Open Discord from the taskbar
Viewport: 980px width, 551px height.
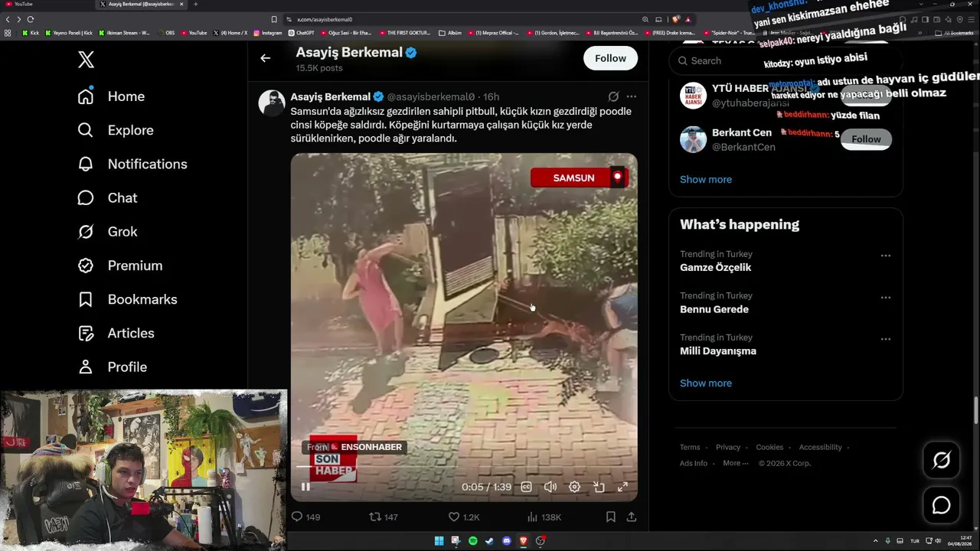coord(506,541)
